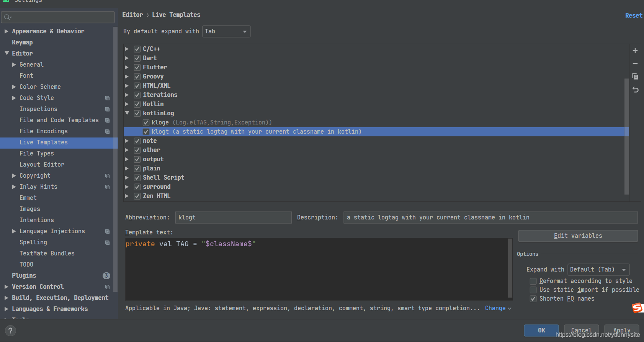This screenshot has width=644, height=342.
Task: Click the Description input field
Action: (490, 218)
